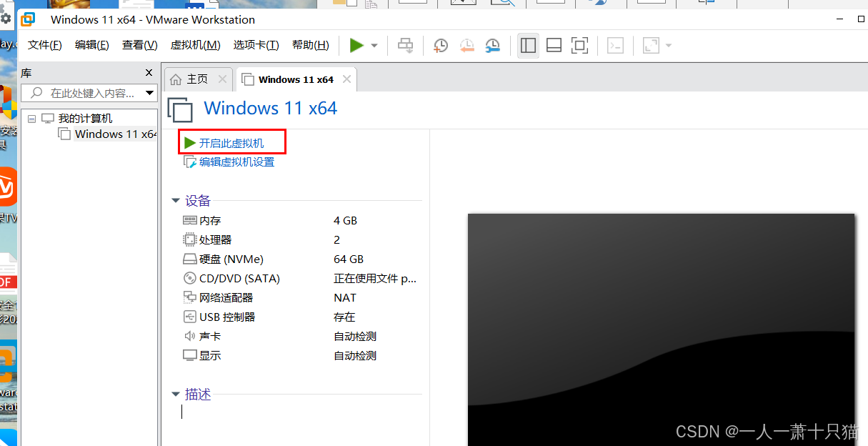Screen dimensions: 868x446
Task: Select the 硬盘 (NVMe) device label
Action: pyautogui.click(x=231, y=259)
